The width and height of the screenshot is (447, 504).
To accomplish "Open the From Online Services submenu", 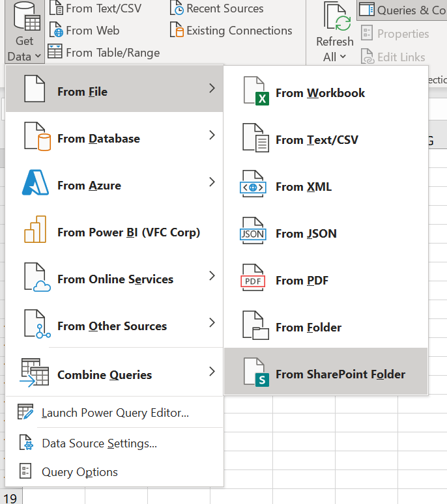I will (x=115, y=277).
